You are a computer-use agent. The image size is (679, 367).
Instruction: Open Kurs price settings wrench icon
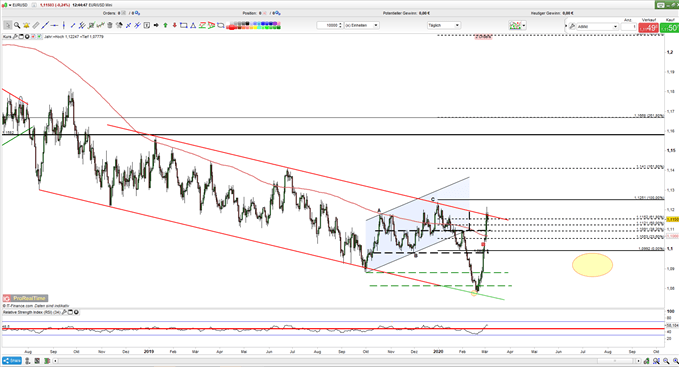(x=15, y=37)
